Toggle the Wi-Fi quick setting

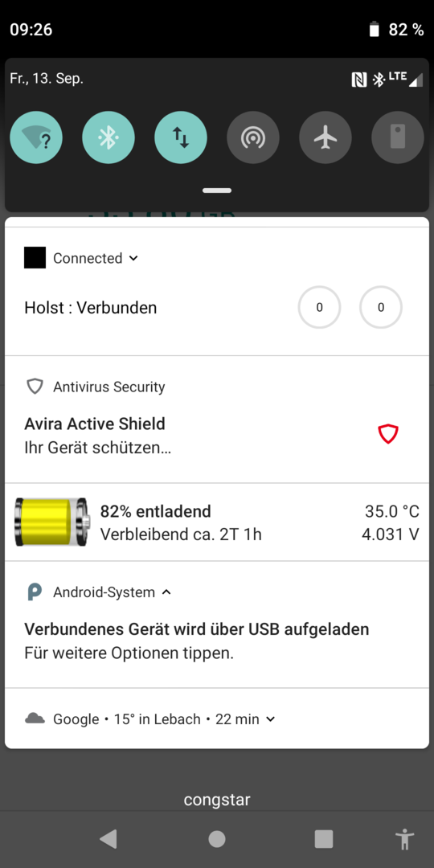(x=36, y=137)
